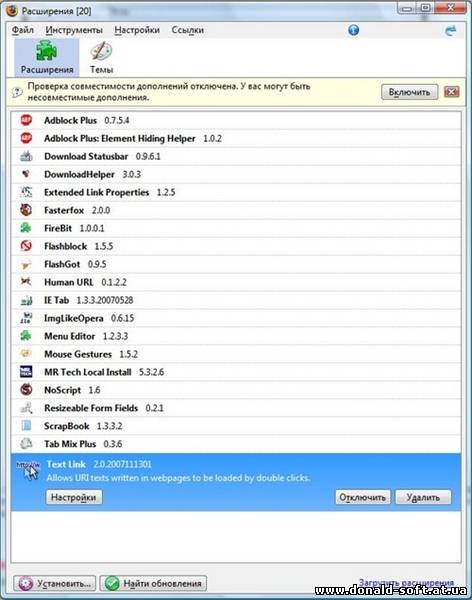Click the blue arrow icon at top right
Screen dimensions: 472x600
point(451,31)
